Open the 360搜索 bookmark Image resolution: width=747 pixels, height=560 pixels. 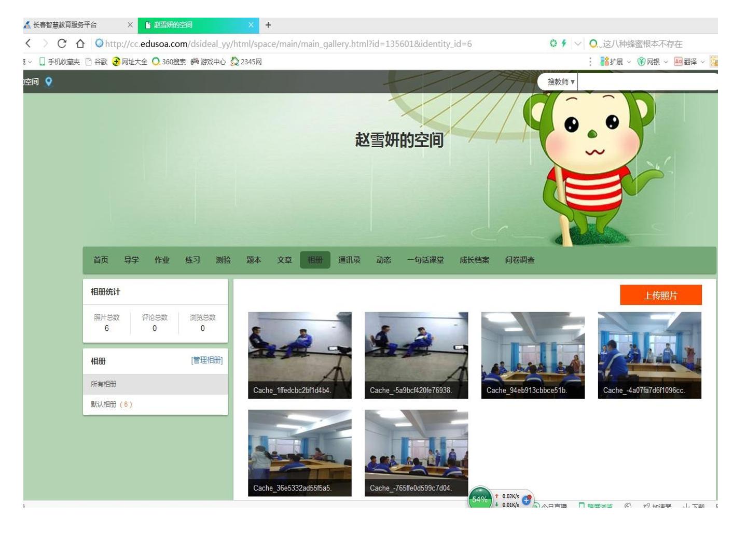coord(169,62)
